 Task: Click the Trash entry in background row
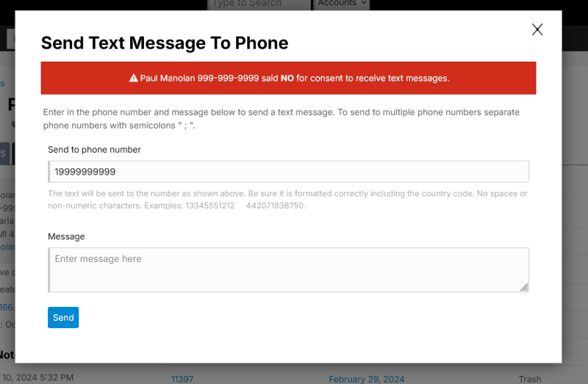(x=529, y=379)
